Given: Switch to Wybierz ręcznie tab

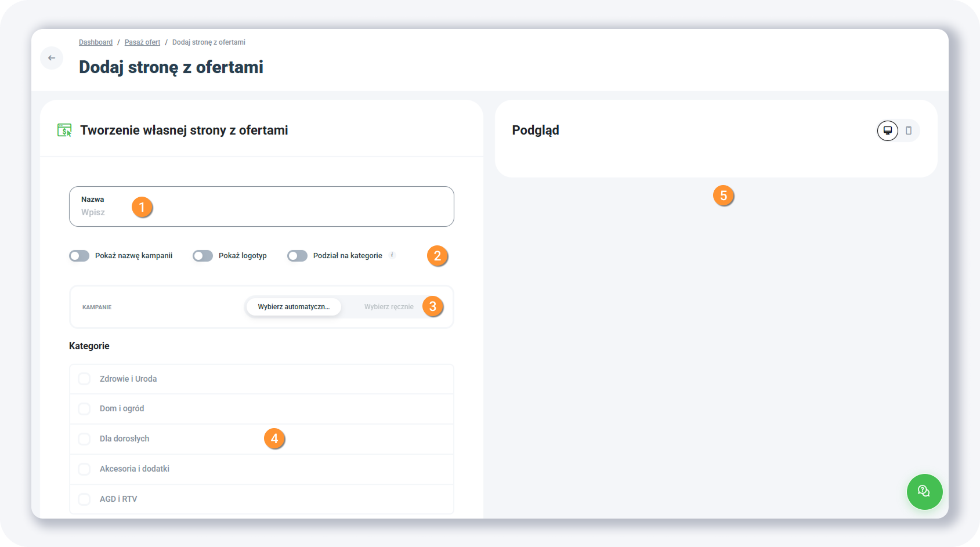Looking at the screenshot, I should pos(389,307).
